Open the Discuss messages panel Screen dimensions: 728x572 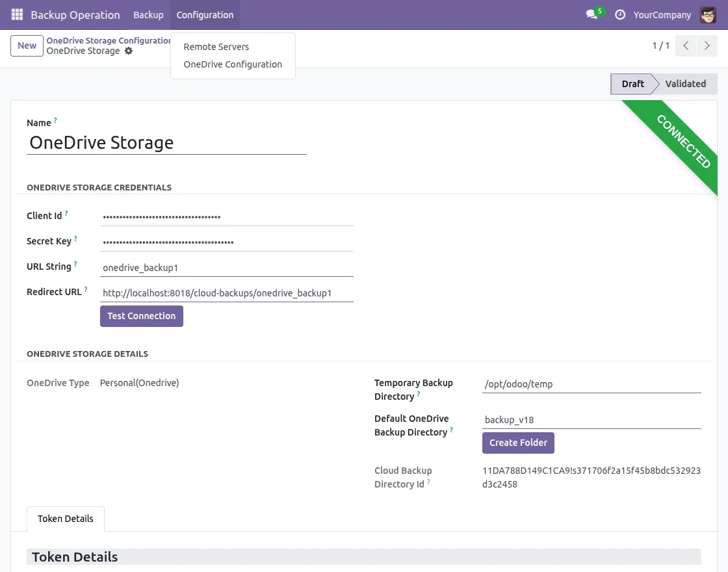pyautogui.click(x=590, y=15)
